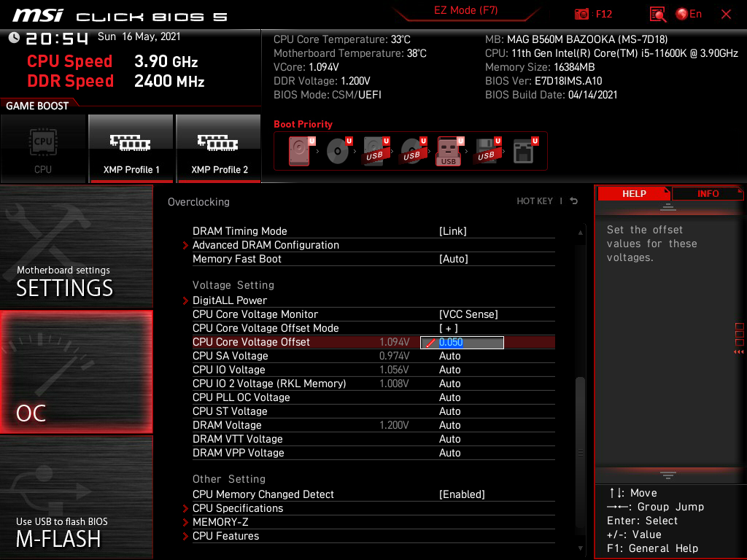Close the BIOS with the X button
The image size is (747, 560).
tap(726, 15)
